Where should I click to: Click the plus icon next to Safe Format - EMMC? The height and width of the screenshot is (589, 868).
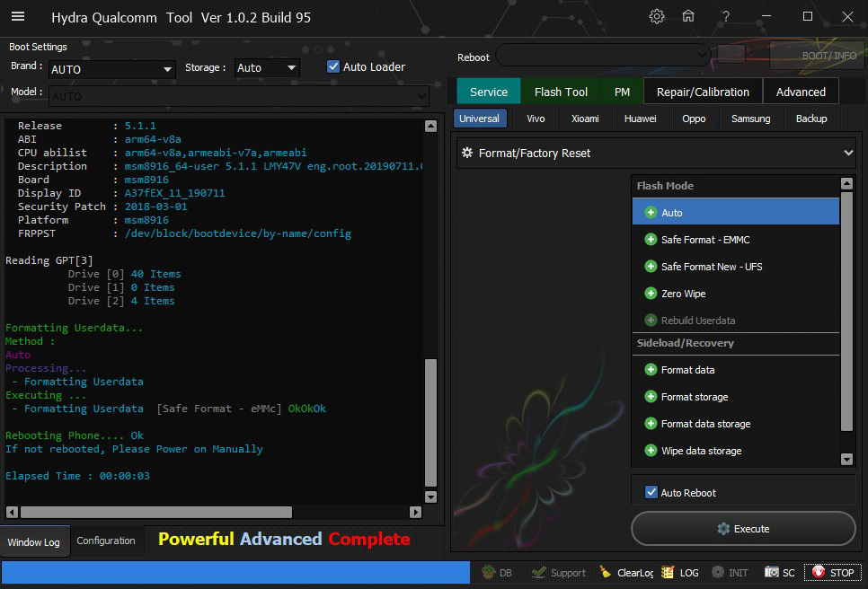651,240
